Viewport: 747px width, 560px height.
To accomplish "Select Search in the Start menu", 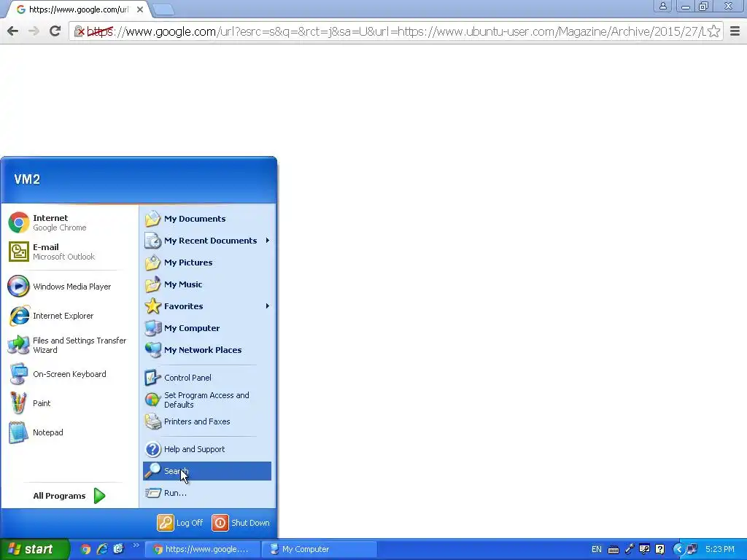I will pyautogui.click(x=207, y=471).
